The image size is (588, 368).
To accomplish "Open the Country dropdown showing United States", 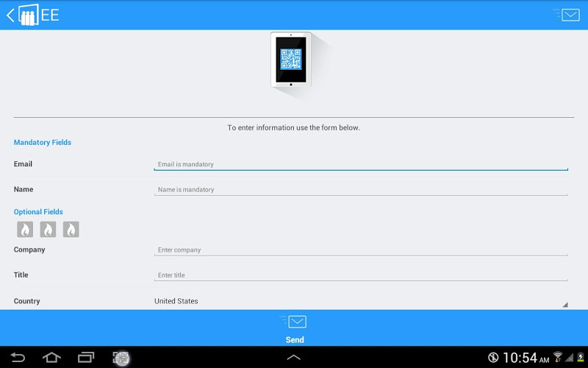I will tap(361, 301).
